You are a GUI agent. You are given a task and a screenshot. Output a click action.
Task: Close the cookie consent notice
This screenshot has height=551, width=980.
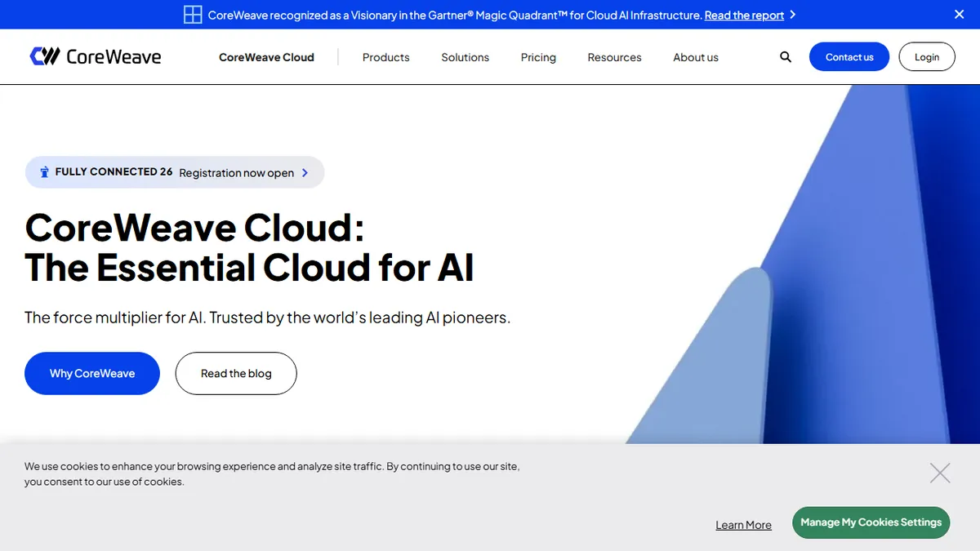[940, 473]
